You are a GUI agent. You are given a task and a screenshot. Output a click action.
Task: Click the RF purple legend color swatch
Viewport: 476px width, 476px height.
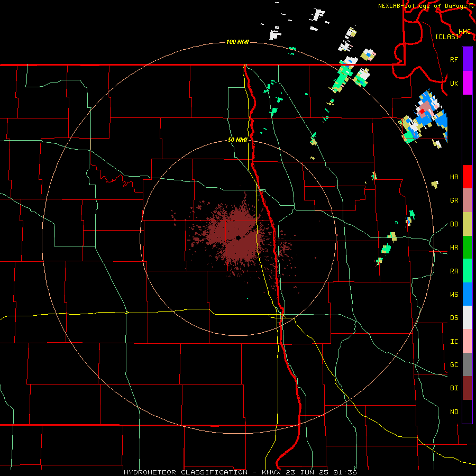click(467, 59)
